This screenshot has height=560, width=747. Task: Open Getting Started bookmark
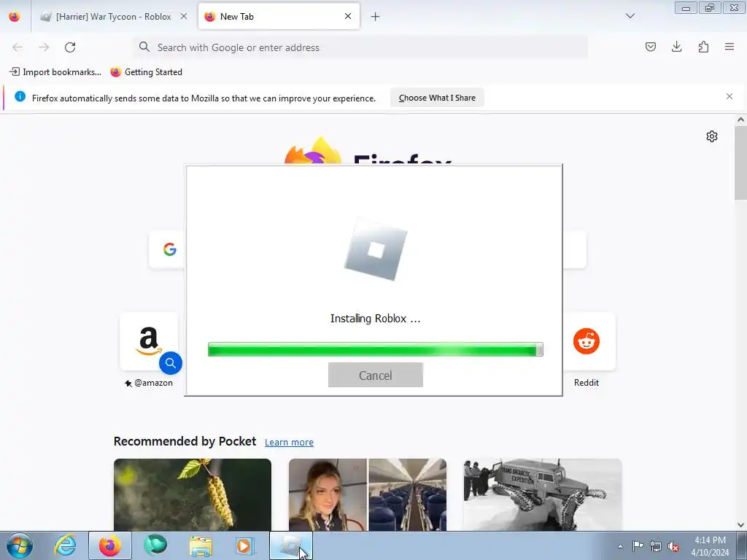tap(146, 72)
